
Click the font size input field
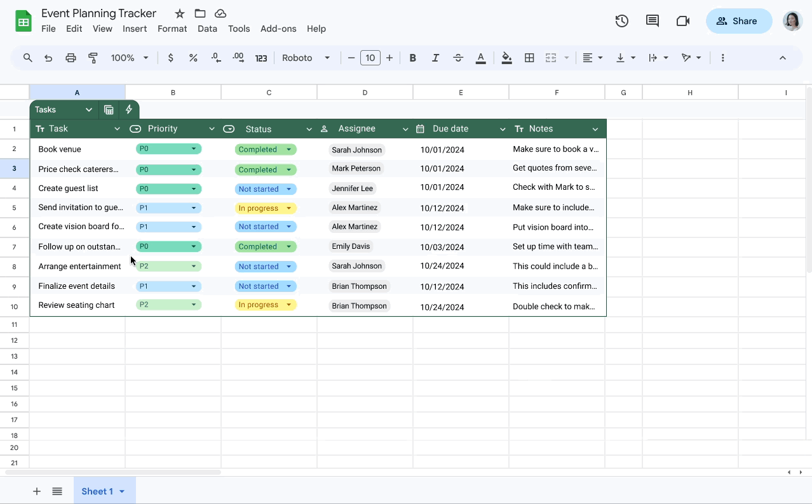click(x=370, y=58)
